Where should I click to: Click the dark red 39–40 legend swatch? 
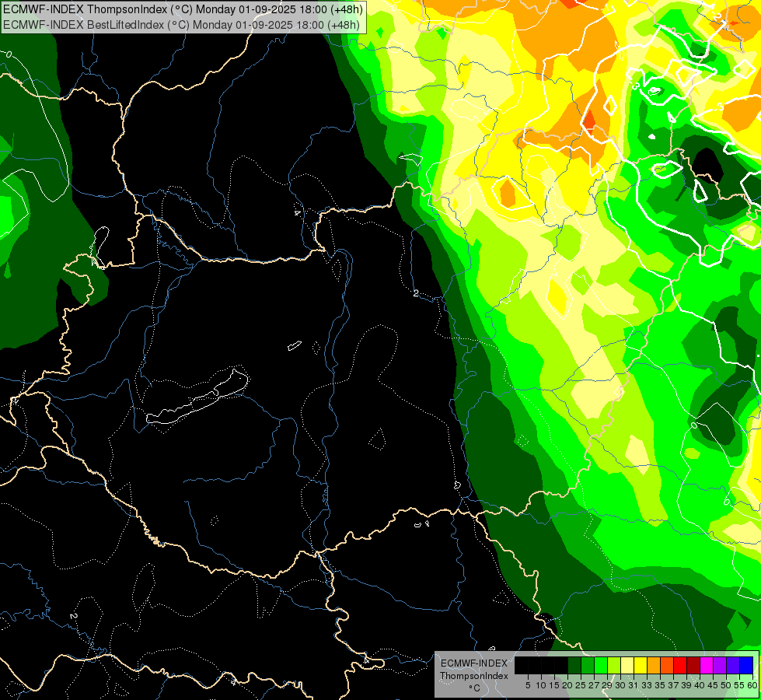pos(693,665)
